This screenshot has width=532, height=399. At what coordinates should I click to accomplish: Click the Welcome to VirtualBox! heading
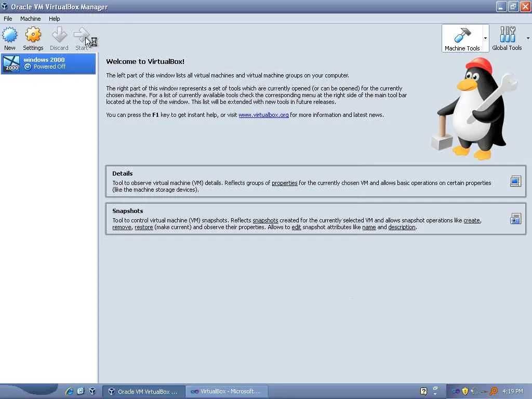point(145,61)
